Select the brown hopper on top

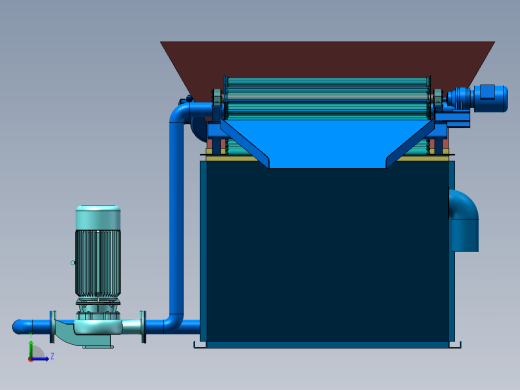[x=327, y=59]
